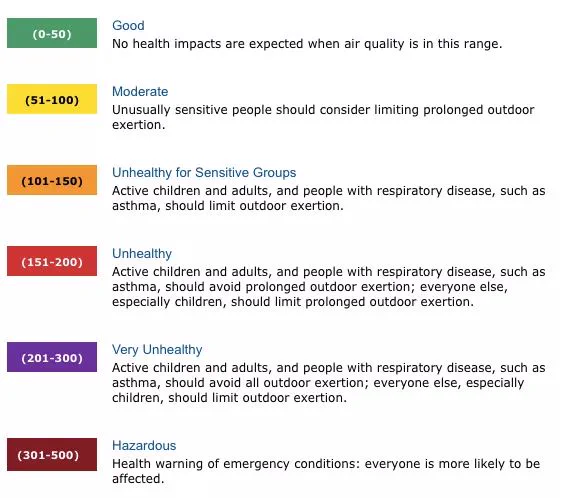Viewport: 562px width, 498px height.
Task: Open the Moderate heading link
Action: (140, 91)
